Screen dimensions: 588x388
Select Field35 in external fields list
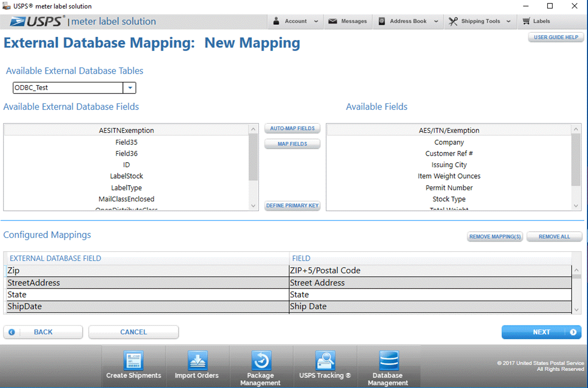click(126, 142)
